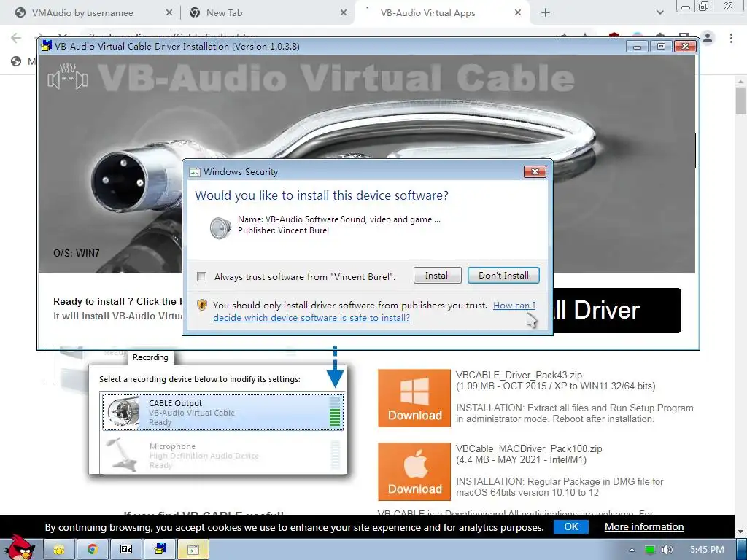
Task: Click the show desktop strip
Action: point(741,550)
